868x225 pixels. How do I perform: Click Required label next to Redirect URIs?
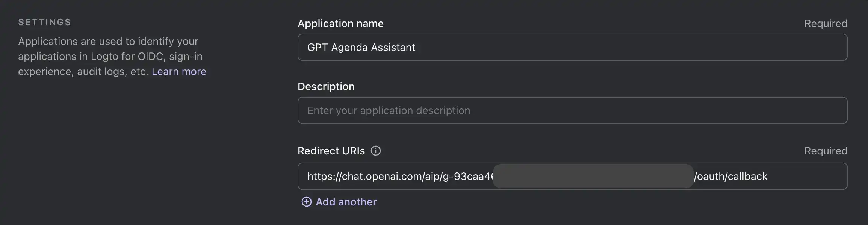point(826,151)
